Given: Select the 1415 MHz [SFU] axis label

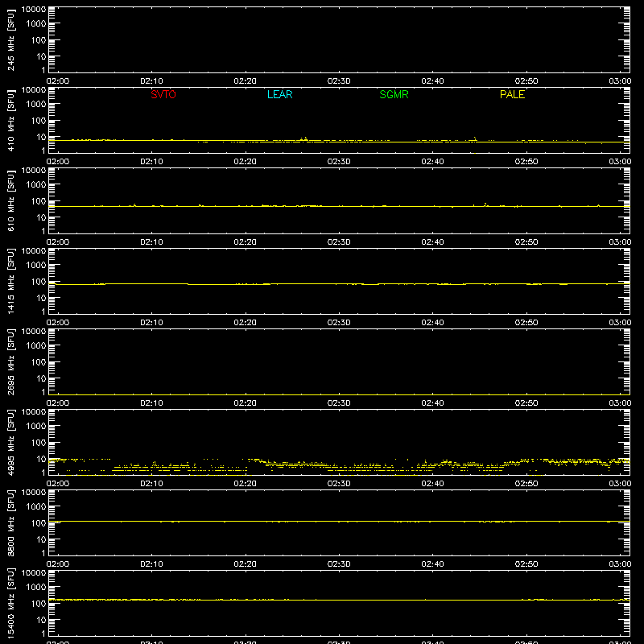Looking at the screenshot, I should coord(10,281).
